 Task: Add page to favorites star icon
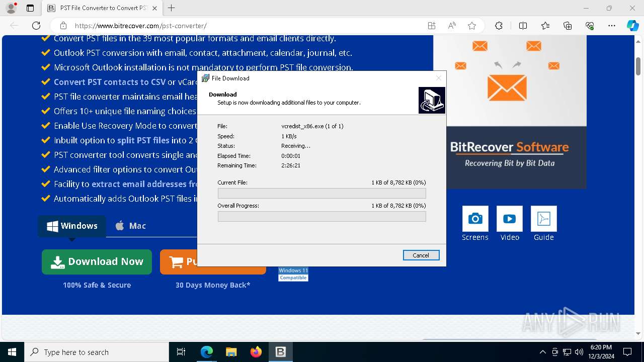(471, 26)
